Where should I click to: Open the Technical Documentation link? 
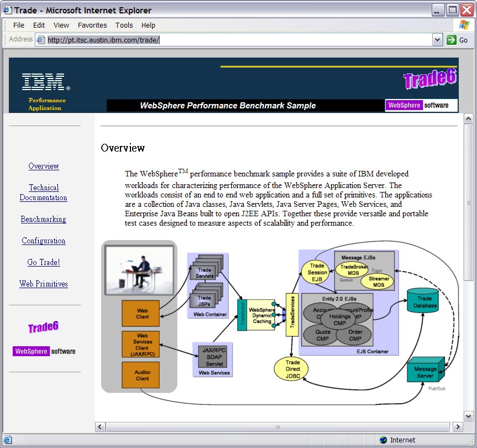click(x=44, y=192)
